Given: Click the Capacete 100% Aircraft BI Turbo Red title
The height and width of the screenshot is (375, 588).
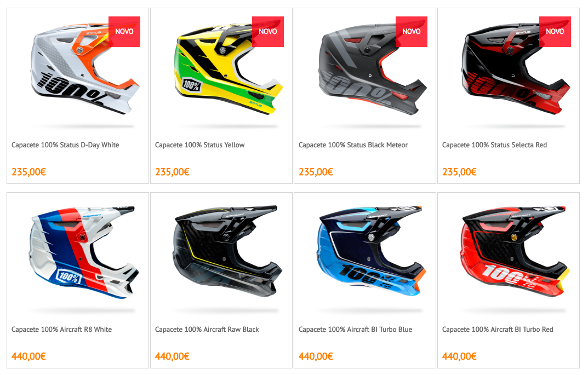Looking at the screenshot, I should point(498,330).
